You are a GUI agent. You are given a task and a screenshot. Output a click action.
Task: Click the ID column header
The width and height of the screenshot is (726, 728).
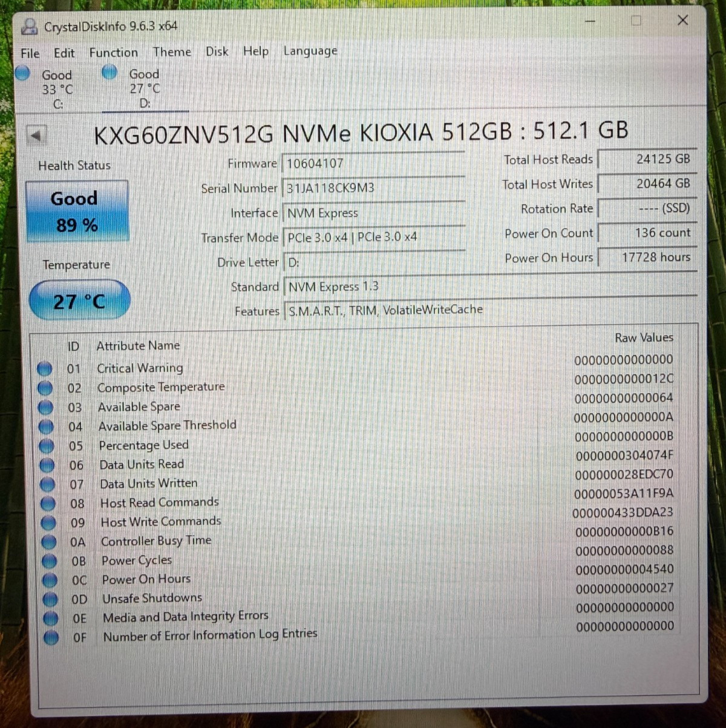tap(73, 347)
